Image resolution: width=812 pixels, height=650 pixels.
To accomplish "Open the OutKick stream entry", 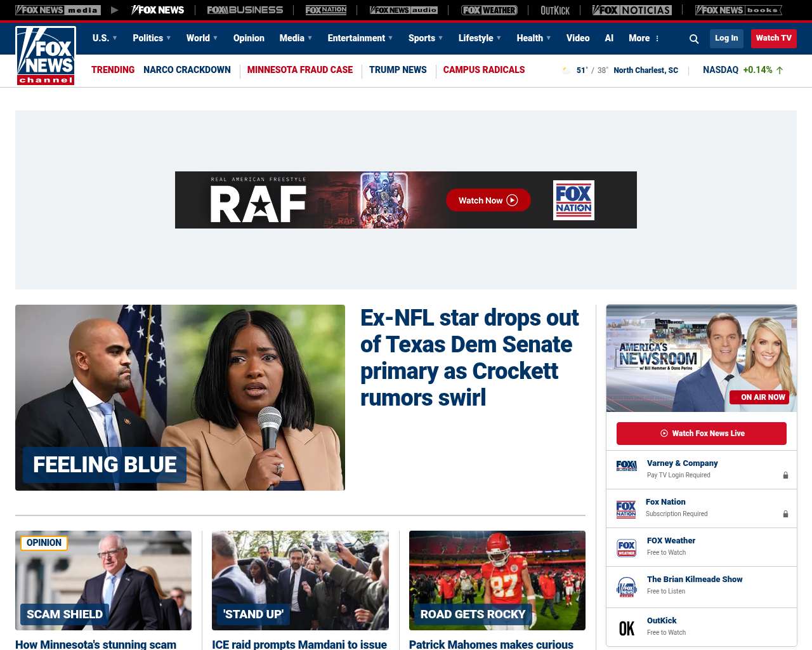I will click(702, 627).
